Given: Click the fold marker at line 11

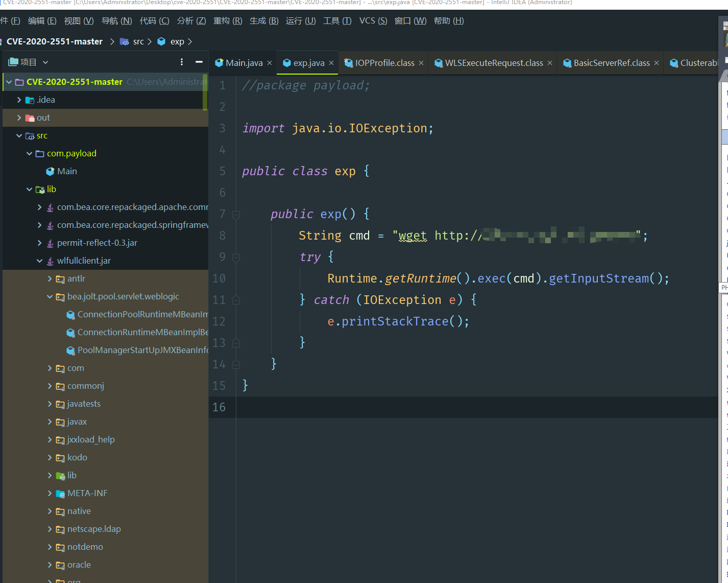Looking at the screenshot, I should point(236,300).
